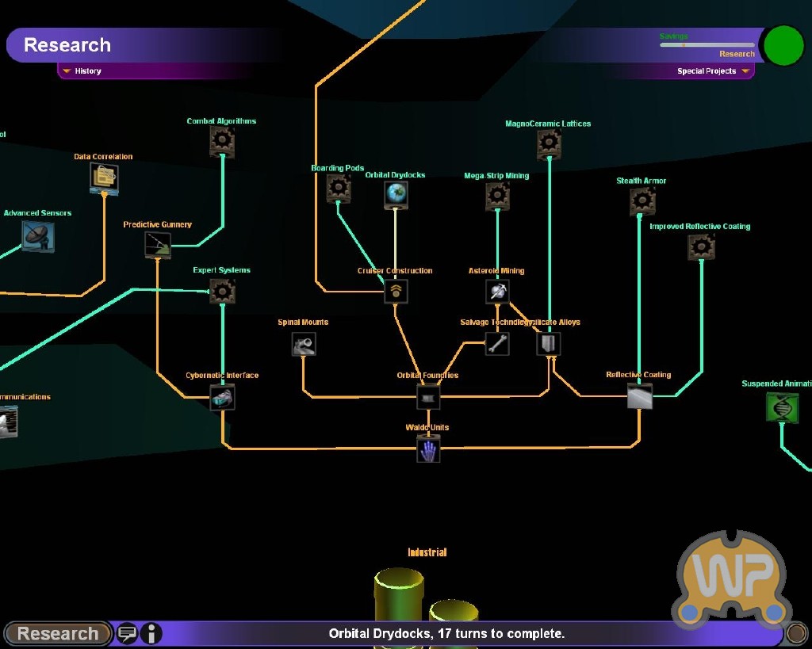The width and height of the screenshot is (812, 649).
Task: Select the Orbital Drydocks technology icon
Action: point(396,194)
